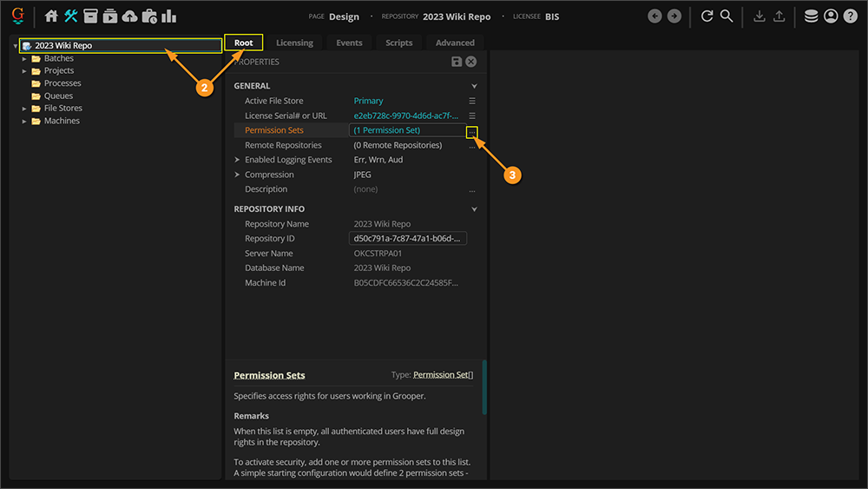
Task: Expand the Compression property
Action: (x=237, y=175)
